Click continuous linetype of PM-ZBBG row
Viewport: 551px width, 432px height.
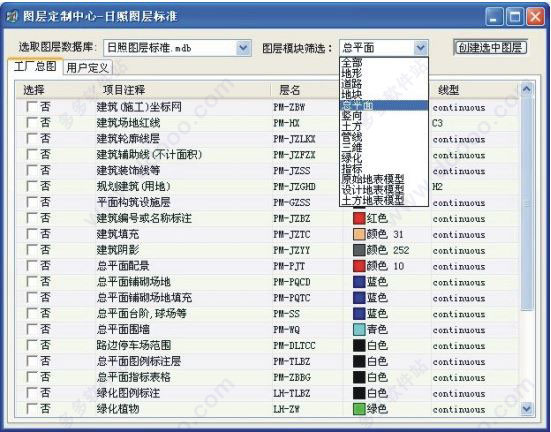[459, 378]
